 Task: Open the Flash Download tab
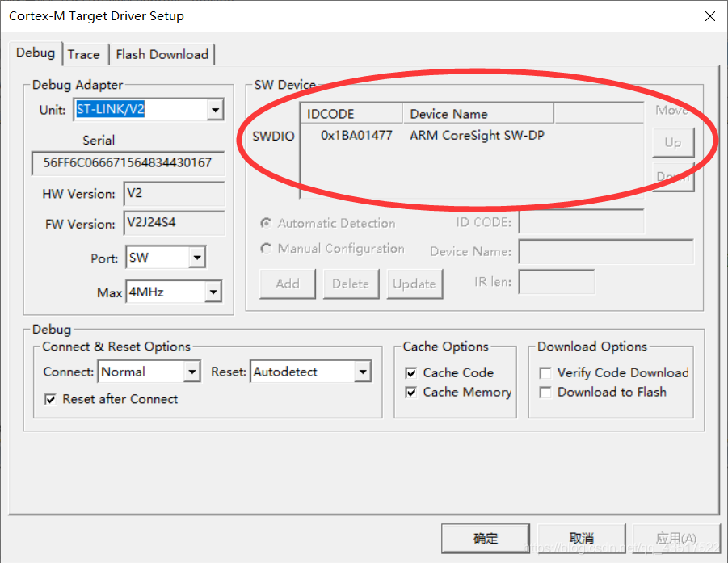[162, 55]
